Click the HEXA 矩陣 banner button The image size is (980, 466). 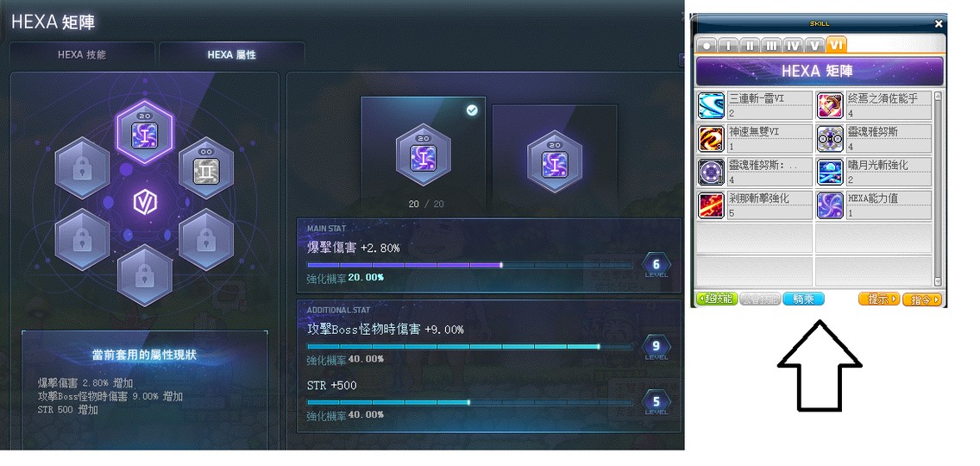819,72
